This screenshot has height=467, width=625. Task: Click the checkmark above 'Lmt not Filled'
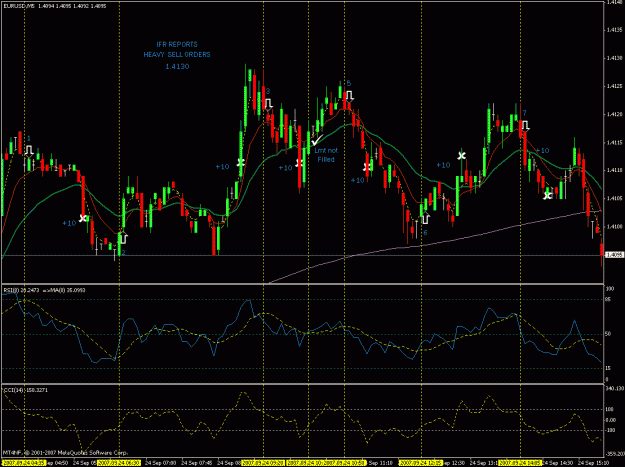(317, 140)
